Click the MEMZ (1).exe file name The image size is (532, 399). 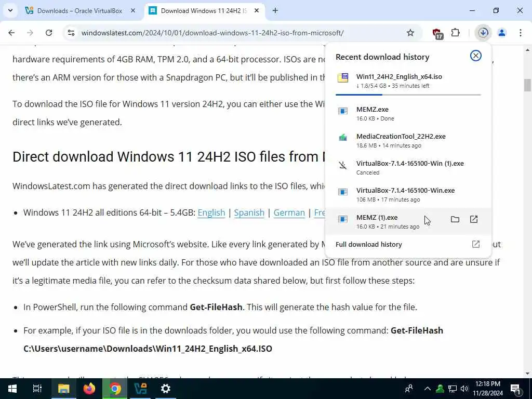[x=377, y=218]
